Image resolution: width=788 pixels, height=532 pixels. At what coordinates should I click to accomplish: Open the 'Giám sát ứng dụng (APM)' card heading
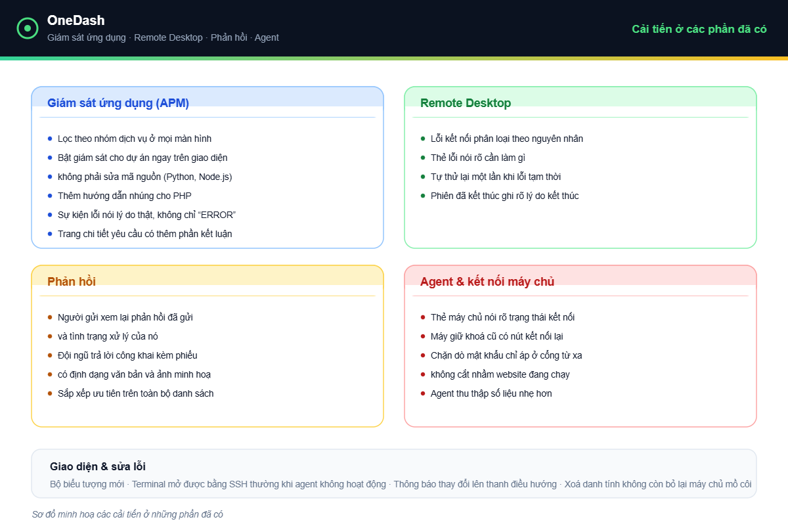[x=118, y=102]
